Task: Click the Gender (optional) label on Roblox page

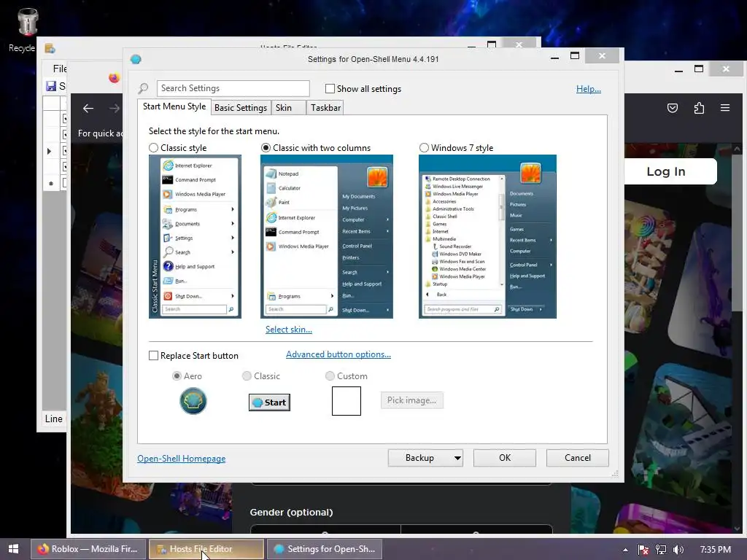Action: tap(292, 513)
